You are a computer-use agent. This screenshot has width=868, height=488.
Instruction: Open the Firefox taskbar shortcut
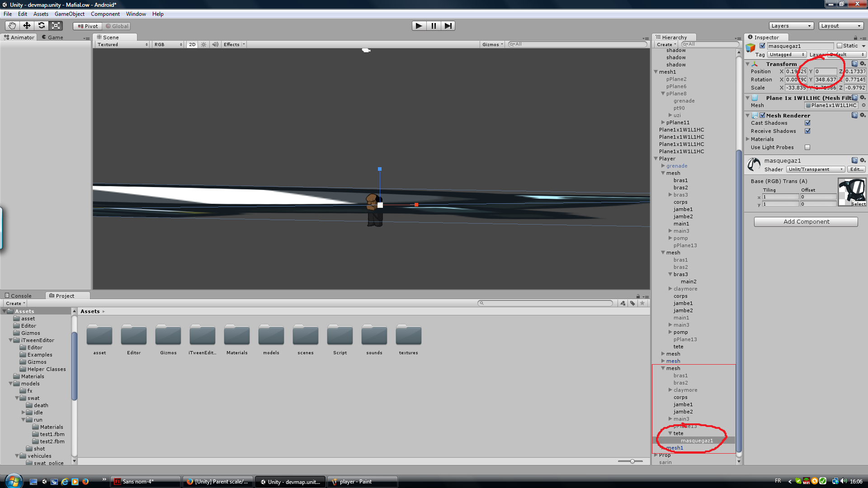click(x=85, y=482)
